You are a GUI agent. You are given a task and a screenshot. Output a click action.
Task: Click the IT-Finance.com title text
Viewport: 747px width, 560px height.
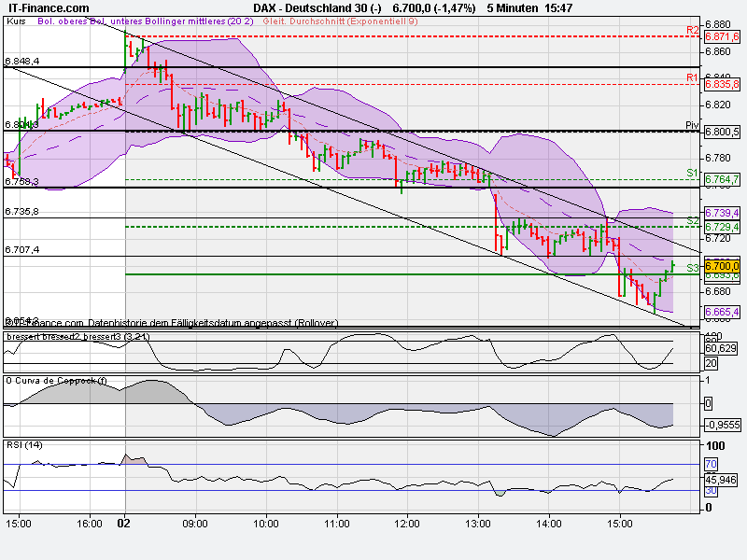pos(49,8)
